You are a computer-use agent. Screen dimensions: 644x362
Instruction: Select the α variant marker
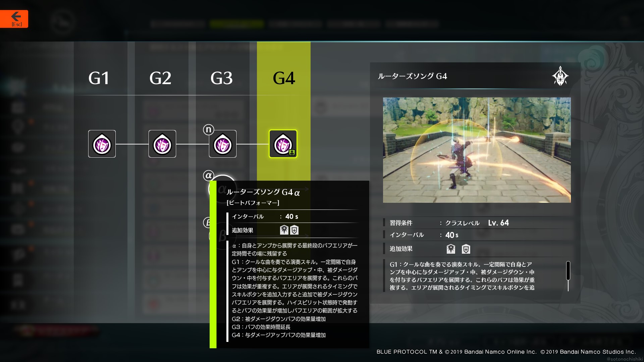(x=208, y=175)
